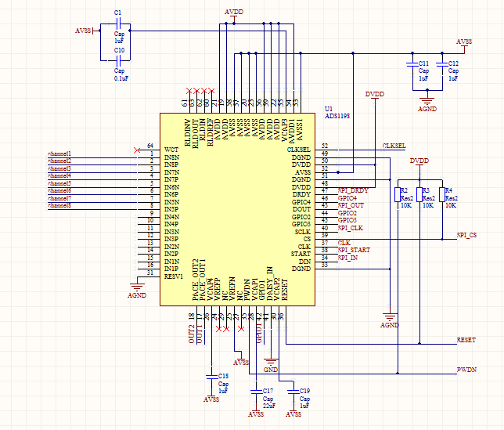Click the channel5 net label
504x430 pixels.
coord(59,183)
